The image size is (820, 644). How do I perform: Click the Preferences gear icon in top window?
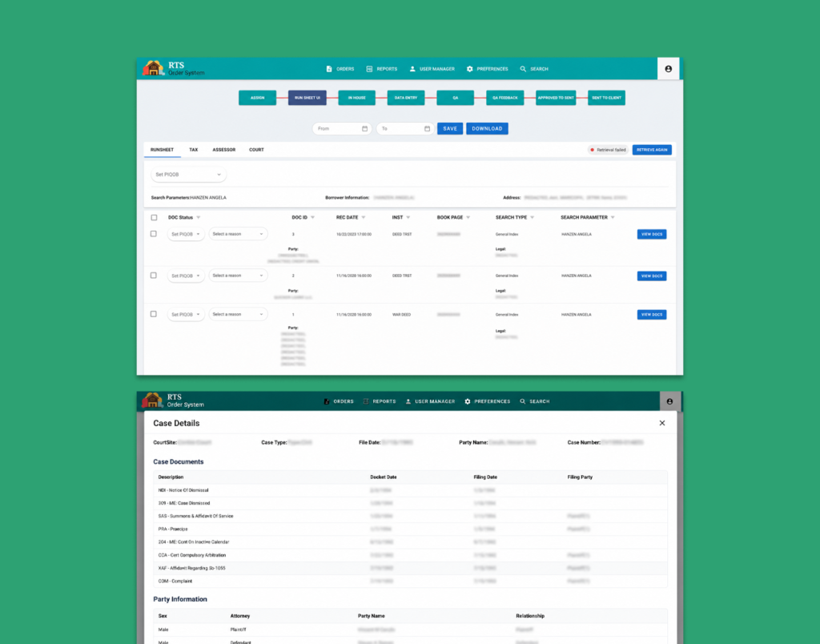pyautogui.click(x=469, y=69)
